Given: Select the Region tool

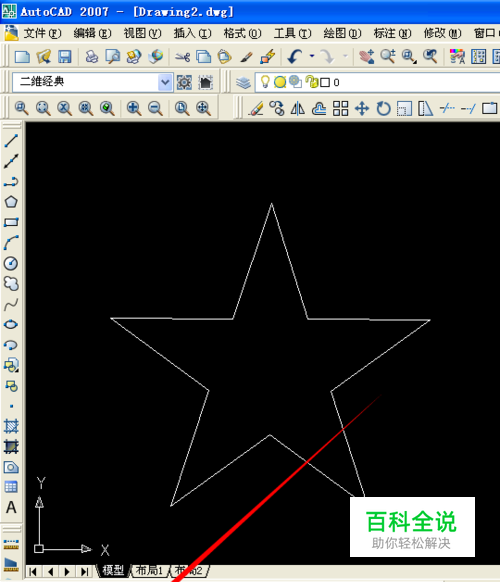Looking at the screenshot, I should pos(11,467).
